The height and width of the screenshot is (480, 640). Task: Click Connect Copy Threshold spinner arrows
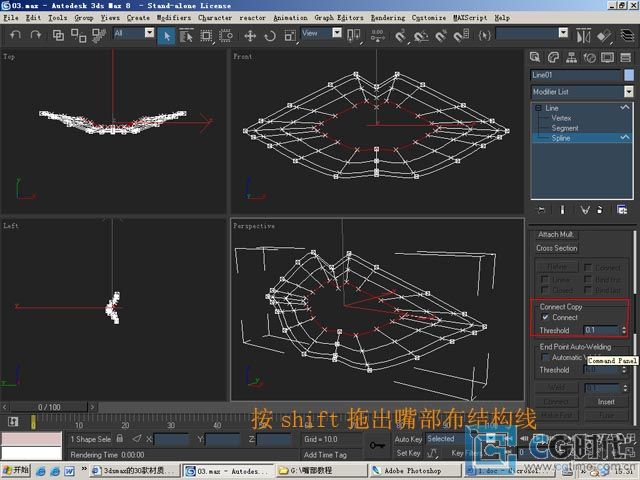(624, 330)
